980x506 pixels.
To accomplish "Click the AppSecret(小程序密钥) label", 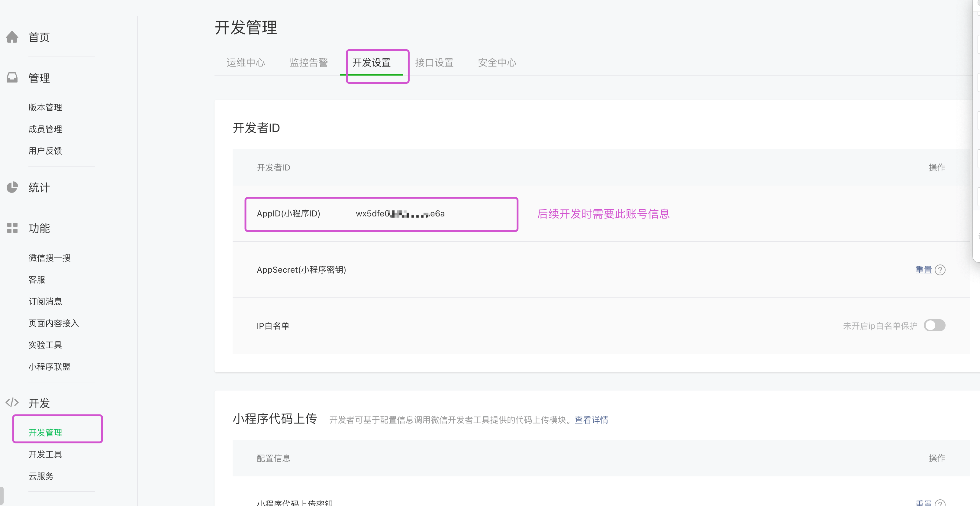I will (x=301, y=270).
